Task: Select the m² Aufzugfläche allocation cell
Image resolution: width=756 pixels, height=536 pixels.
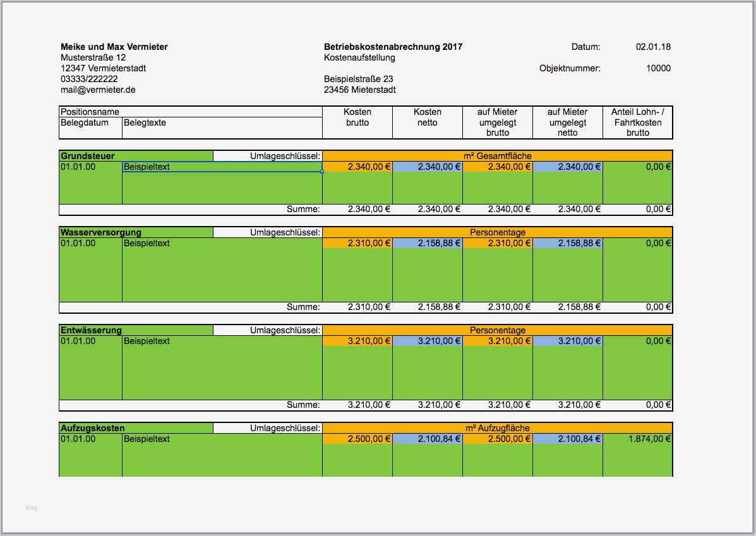Action: coord(498,427)
